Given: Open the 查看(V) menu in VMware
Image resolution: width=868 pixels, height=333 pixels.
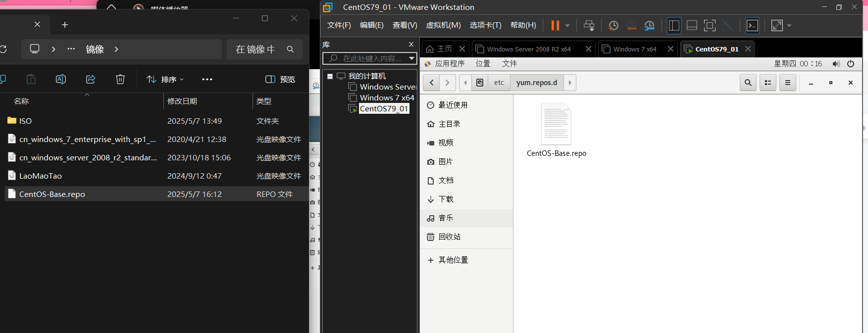Looking at the screenshot, I should 405,25.
